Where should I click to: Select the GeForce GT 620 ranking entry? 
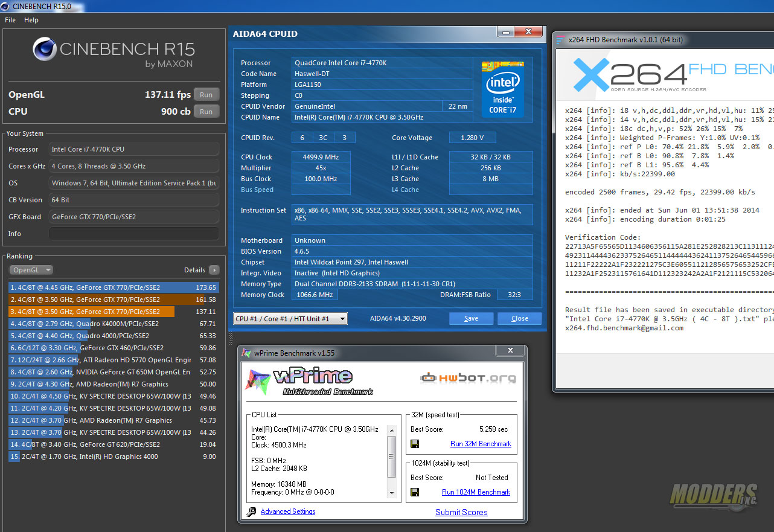tap(114, 444)
